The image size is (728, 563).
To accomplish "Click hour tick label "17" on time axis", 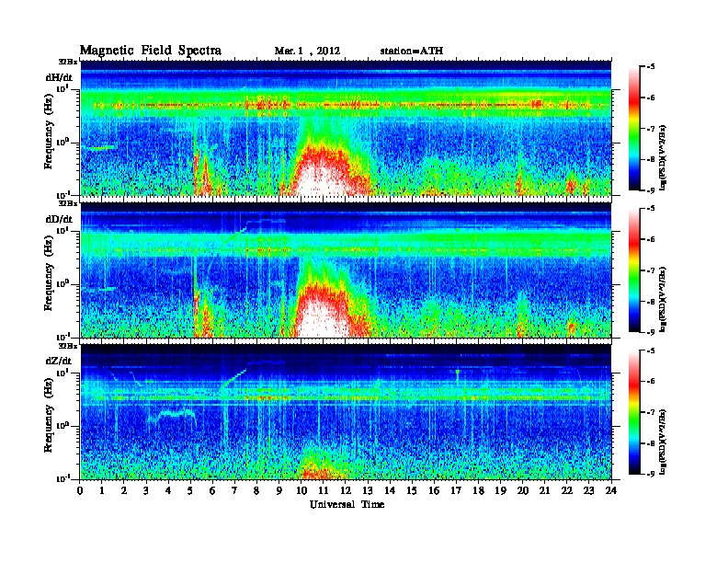I will pyautogui.click(x=456, y=491).
